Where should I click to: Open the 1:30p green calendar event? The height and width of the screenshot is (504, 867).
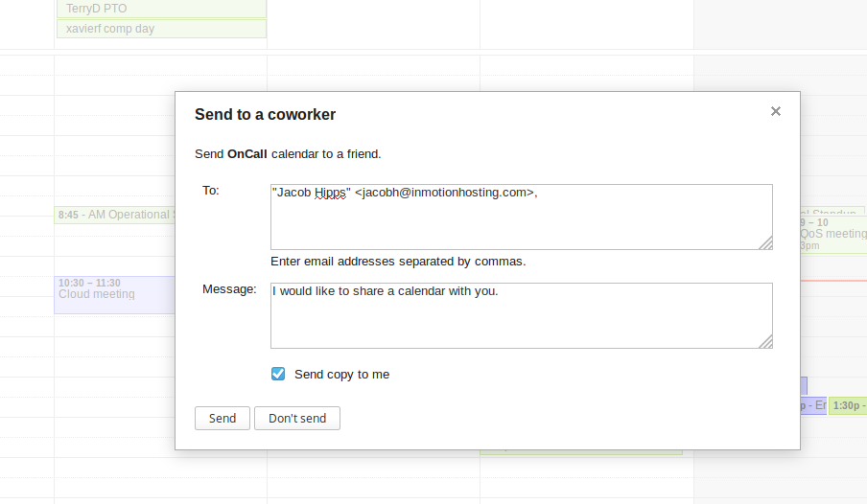click(x=847, y=406)
